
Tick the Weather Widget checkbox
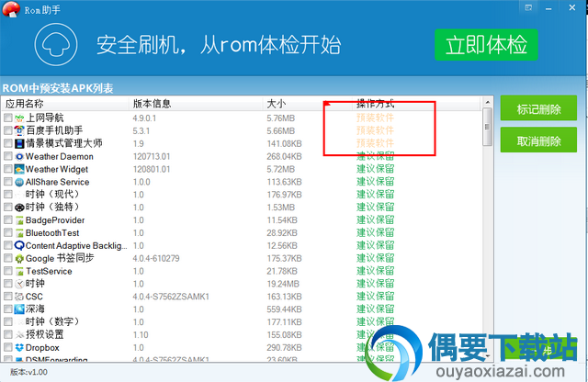click(x=8, y=169)
